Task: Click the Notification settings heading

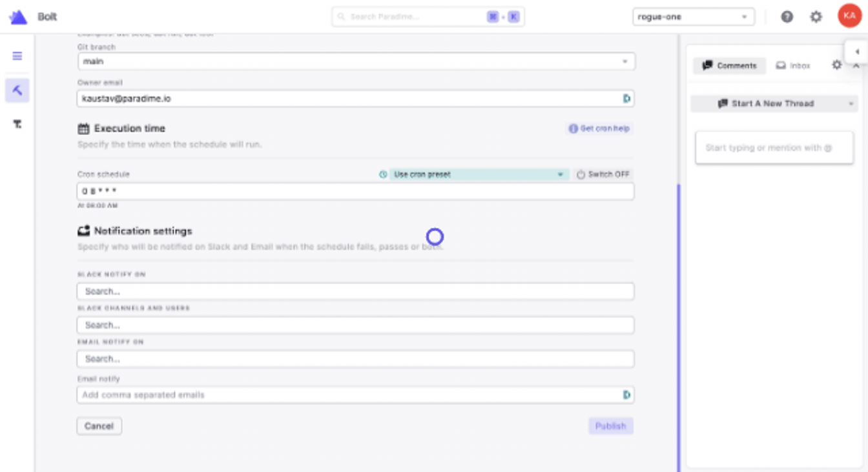Action: [143, 231]
